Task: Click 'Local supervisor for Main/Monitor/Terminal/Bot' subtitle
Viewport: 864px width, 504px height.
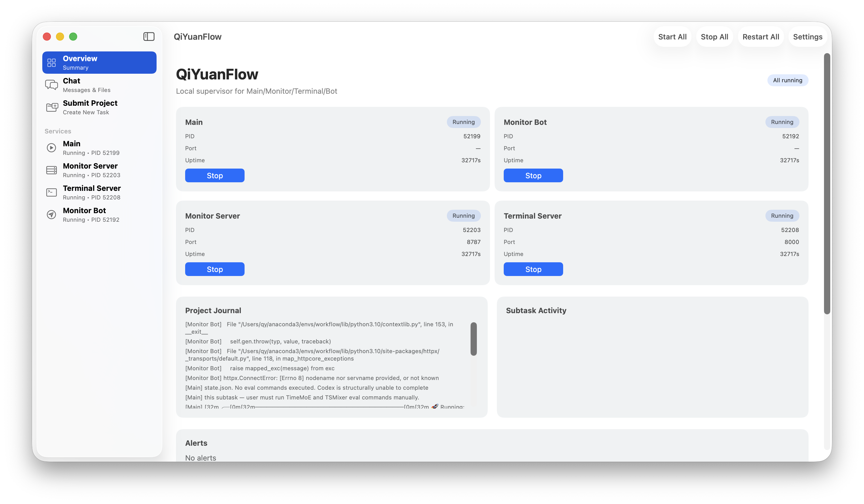Action: pos(257,91)
